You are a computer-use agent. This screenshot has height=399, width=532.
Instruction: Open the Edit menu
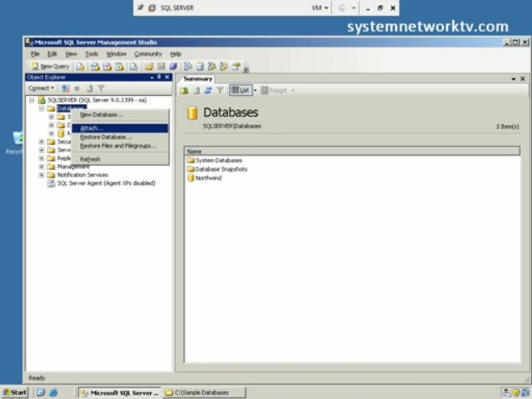(x=52, y=54)
